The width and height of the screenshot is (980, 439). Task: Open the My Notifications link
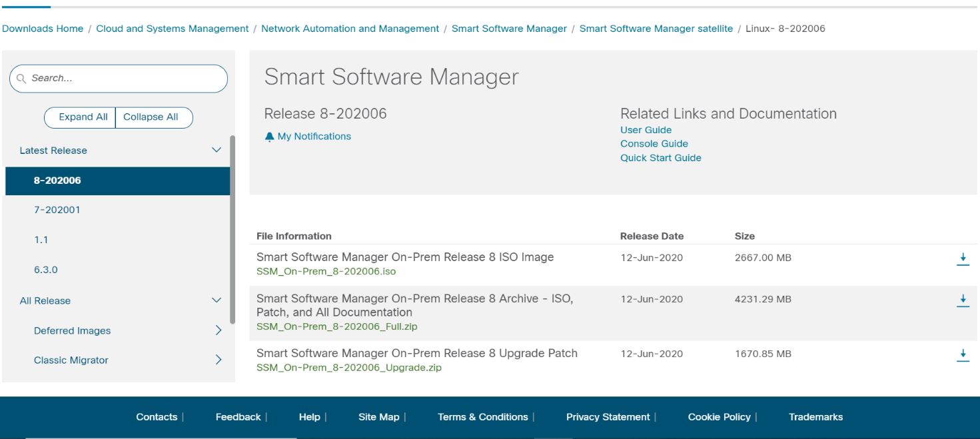point(314,137)
